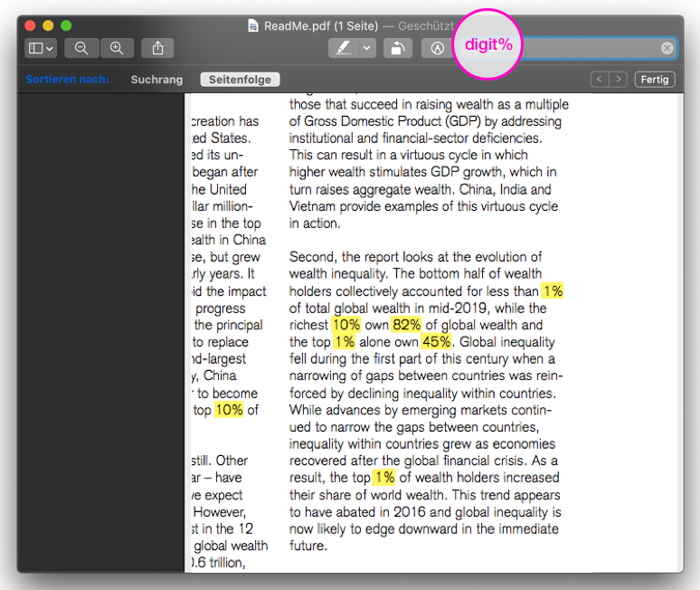Click highlighted 1% after 'less than'
The image size is (700, 590).
click(x=553, y=291)
